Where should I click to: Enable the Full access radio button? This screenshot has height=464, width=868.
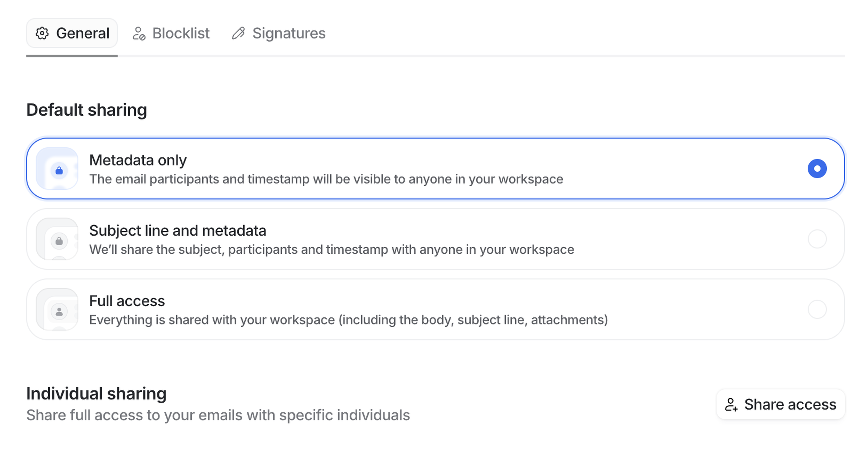[817, 309]
